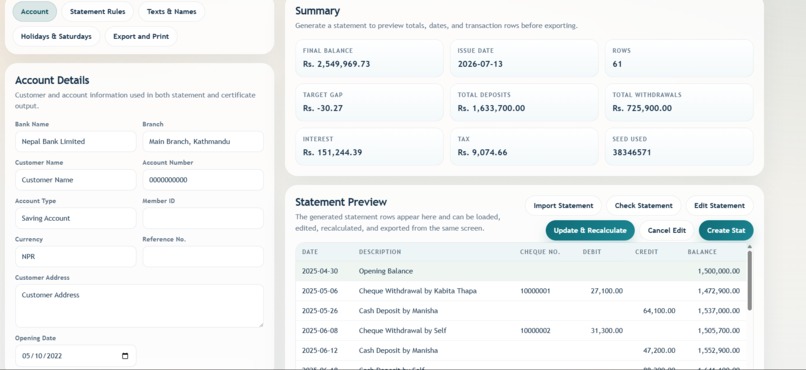The image size is (806, 370).
Task: Click Edit Statement button
Action: click(719, 206)
